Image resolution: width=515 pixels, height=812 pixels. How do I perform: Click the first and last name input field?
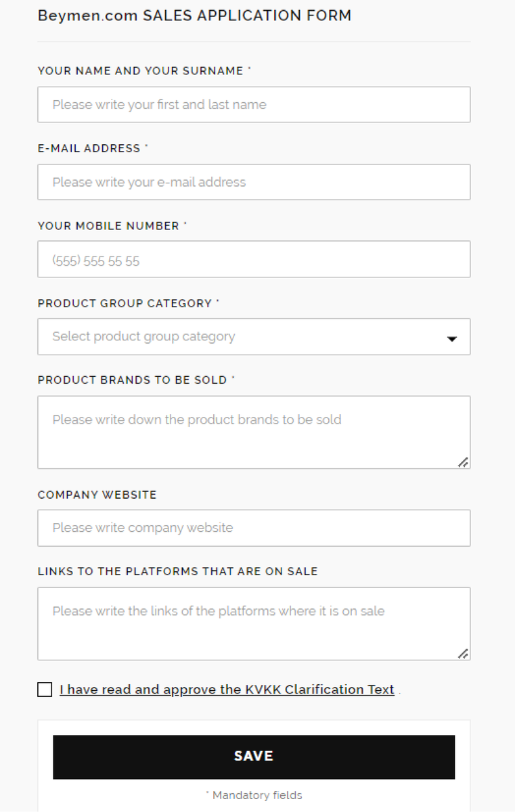click(x=254, y=105)
